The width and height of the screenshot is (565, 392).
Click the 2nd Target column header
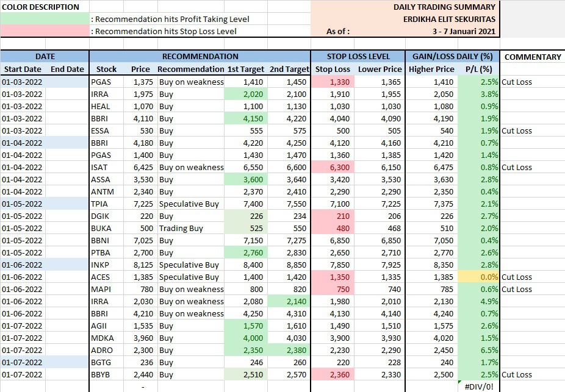click(289, 69)
